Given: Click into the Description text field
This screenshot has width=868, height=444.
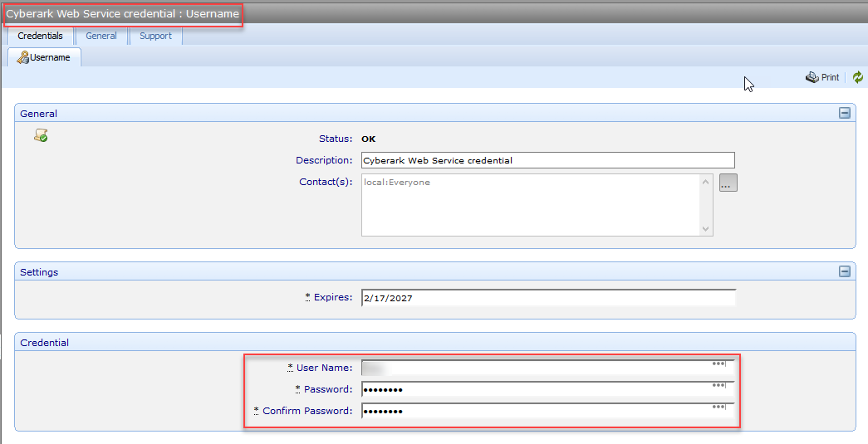Looking at the screenshot, I should 547,160.
